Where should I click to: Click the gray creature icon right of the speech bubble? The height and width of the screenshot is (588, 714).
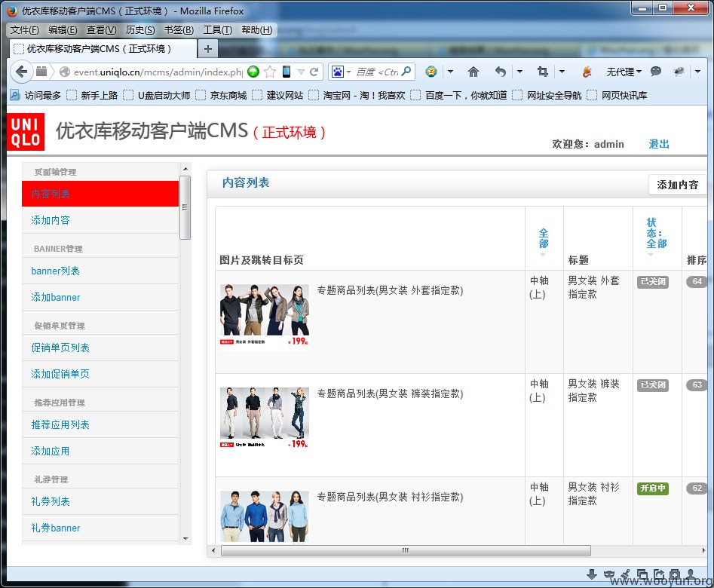tap(679, 72)
